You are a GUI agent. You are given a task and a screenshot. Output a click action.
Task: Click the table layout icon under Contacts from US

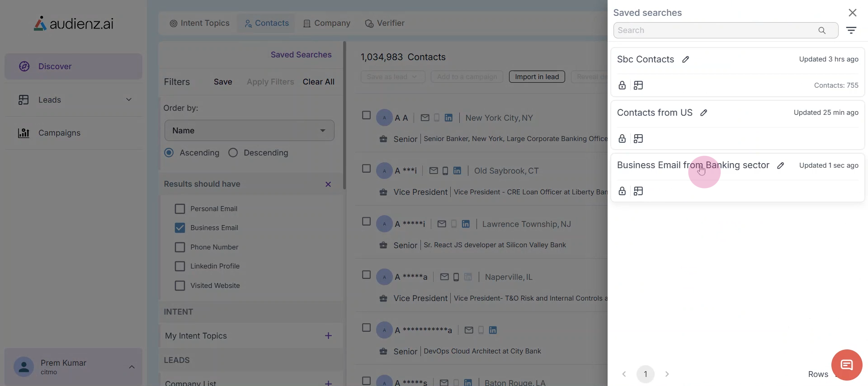click(x=638, y=139)
